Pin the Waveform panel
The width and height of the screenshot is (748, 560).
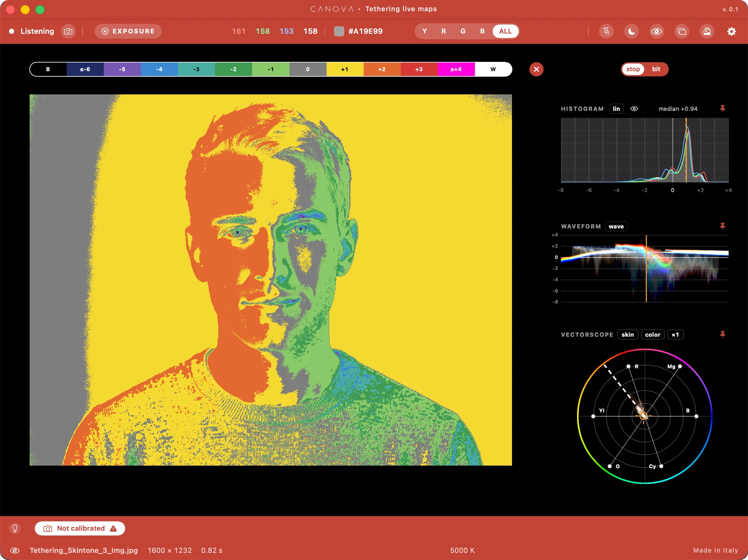723,226
